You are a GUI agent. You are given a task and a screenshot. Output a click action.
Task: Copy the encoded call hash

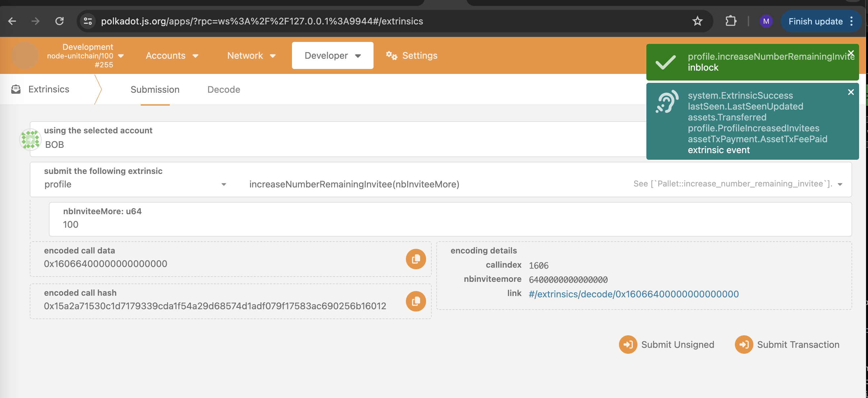point(416,301)
